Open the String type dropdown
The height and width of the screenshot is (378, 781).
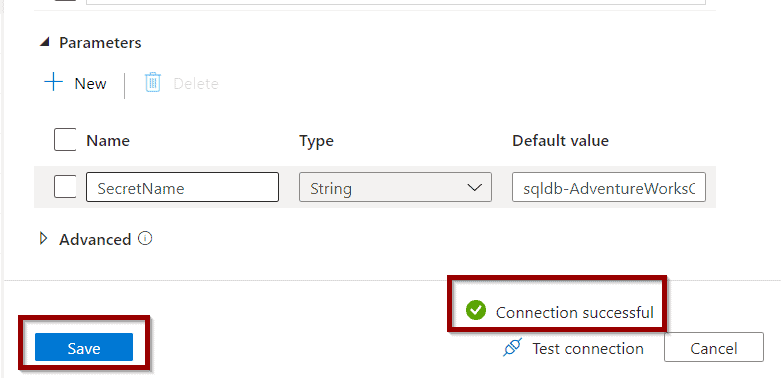[x=395, y=187]
